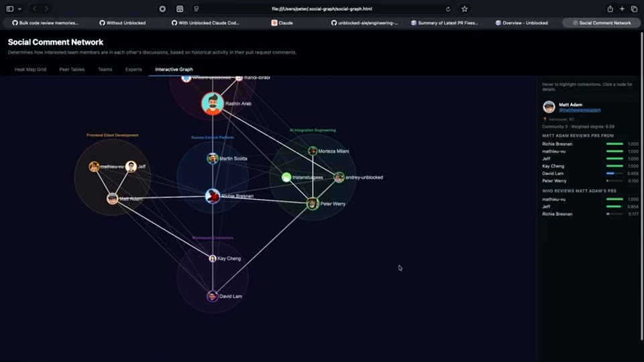Image resolution: width=644 pixels, height=362 pixels.
Task: Select the Martin Scotta avatar node
Action: [x=213, y=158]
